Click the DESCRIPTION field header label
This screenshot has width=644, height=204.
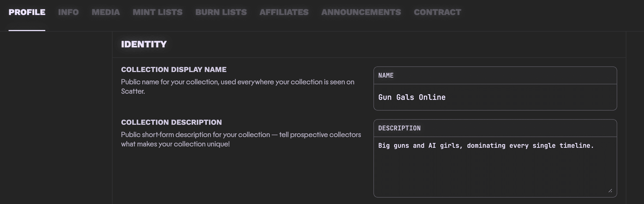click(x=399, y=128)
